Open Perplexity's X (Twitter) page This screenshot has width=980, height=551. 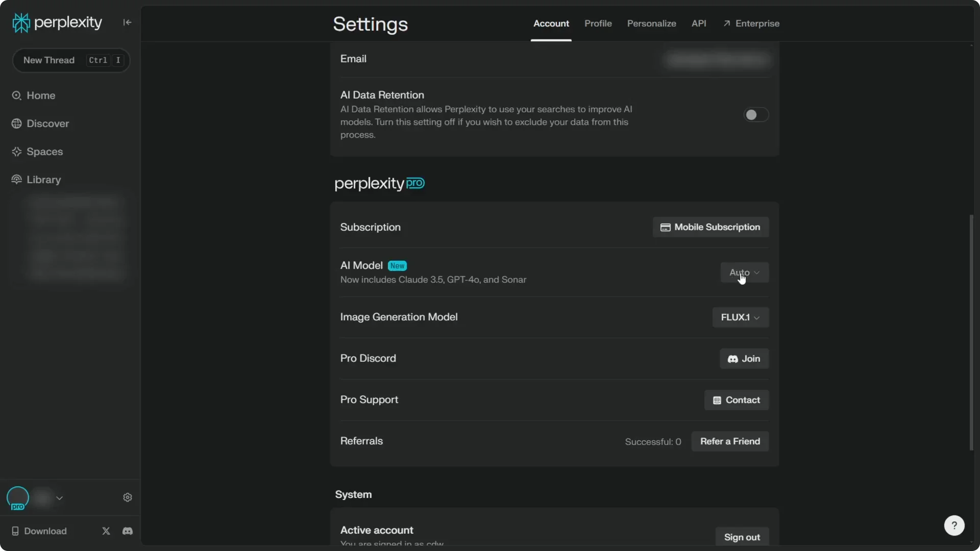[x=106, y=531]
